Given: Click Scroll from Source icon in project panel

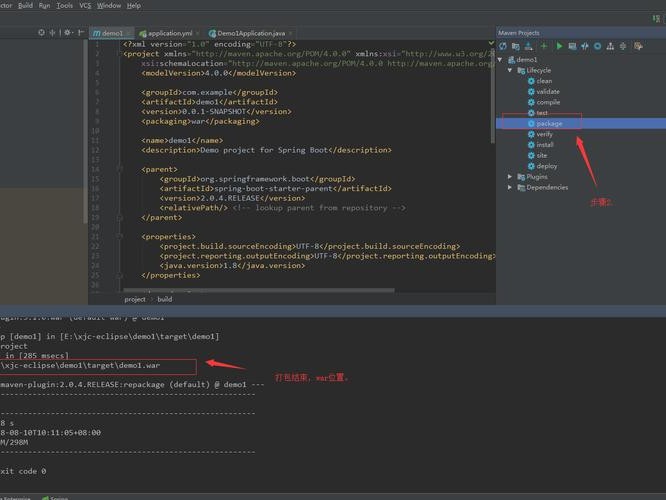Looking at the screenshot, I should click(x=41, y=32).
